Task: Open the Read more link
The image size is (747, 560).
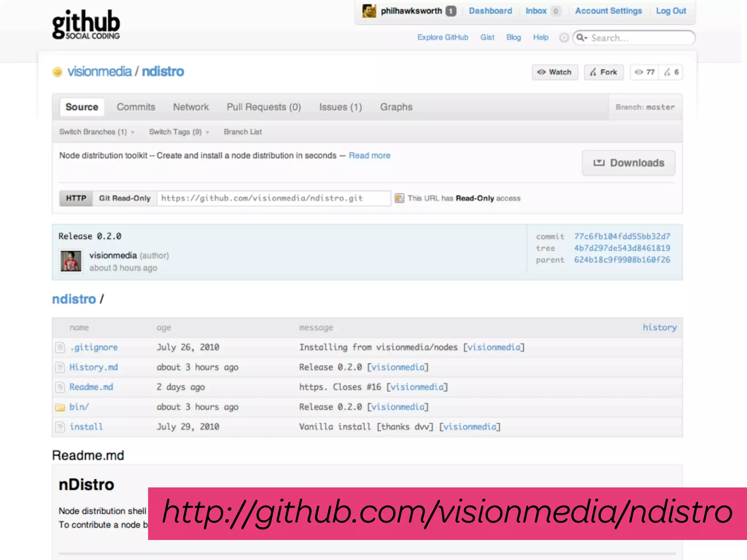Action: 369,156
